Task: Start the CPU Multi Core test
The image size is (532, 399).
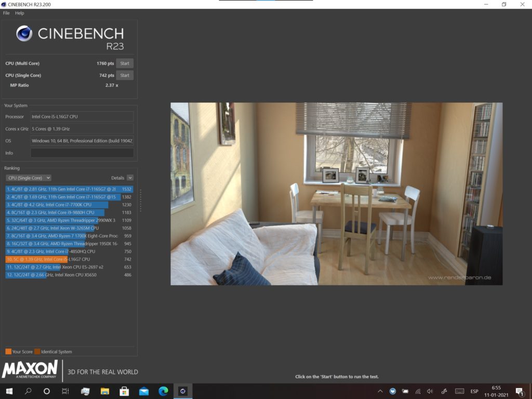Action: pyautogui.click(x=125, y=63)
